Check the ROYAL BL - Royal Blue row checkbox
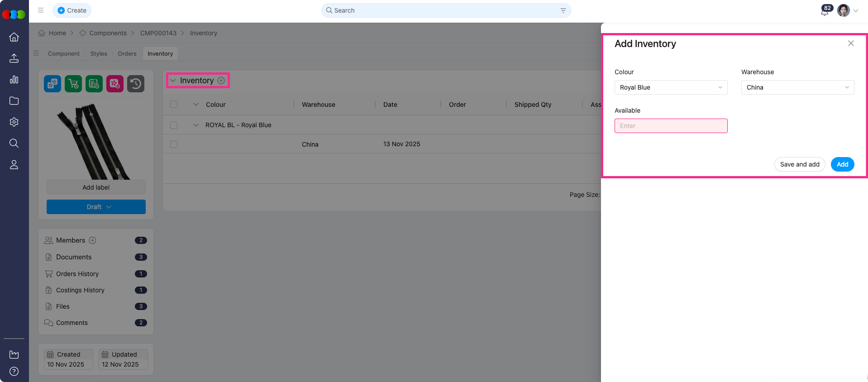 click(174, 125)
